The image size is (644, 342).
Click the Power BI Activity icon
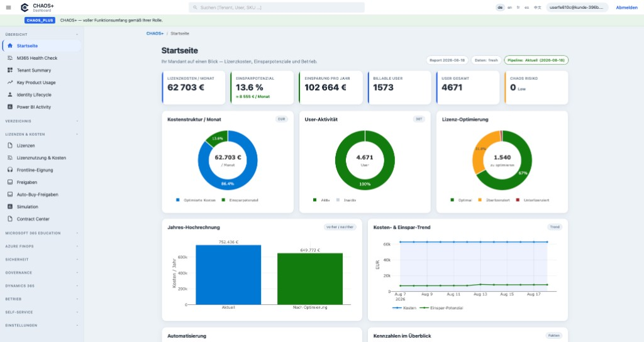pos(10,107)
